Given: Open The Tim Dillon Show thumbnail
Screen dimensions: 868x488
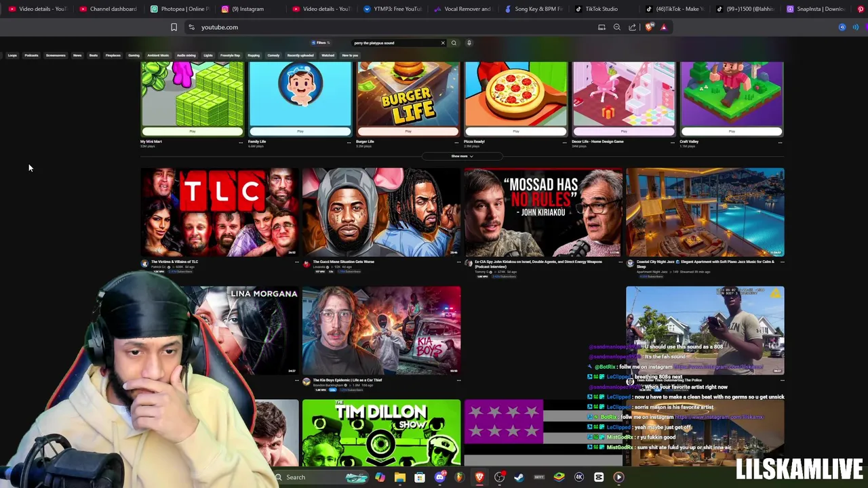Looking at the screenshot, I should pyautogui.click(x=381, y=433).
